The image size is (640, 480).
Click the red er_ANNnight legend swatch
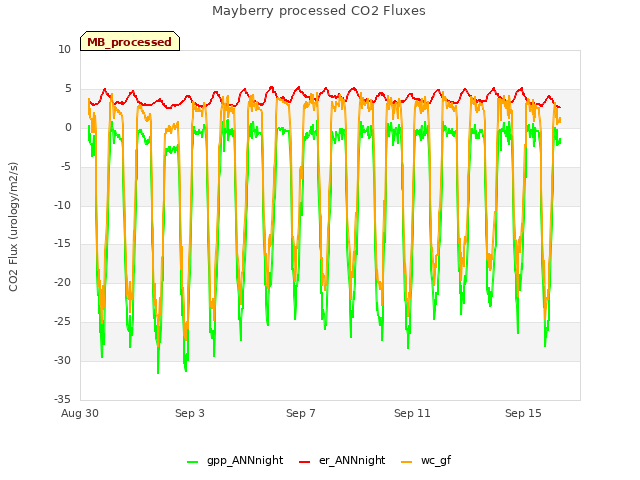pos(304,462)
